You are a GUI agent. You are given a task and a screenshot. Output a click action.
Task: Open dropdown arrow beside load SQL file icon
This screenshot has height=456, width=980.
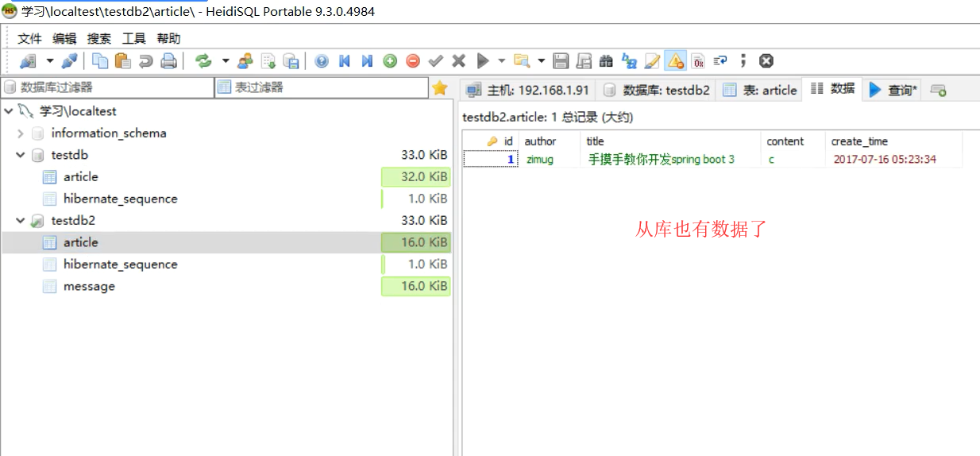(x=541, y=61)
